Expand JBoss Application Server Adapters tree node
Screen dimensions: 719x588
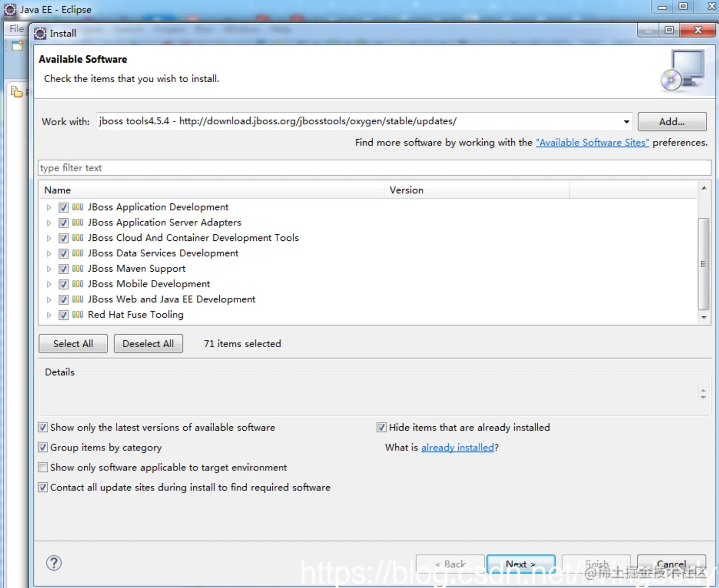coord(49,223)
